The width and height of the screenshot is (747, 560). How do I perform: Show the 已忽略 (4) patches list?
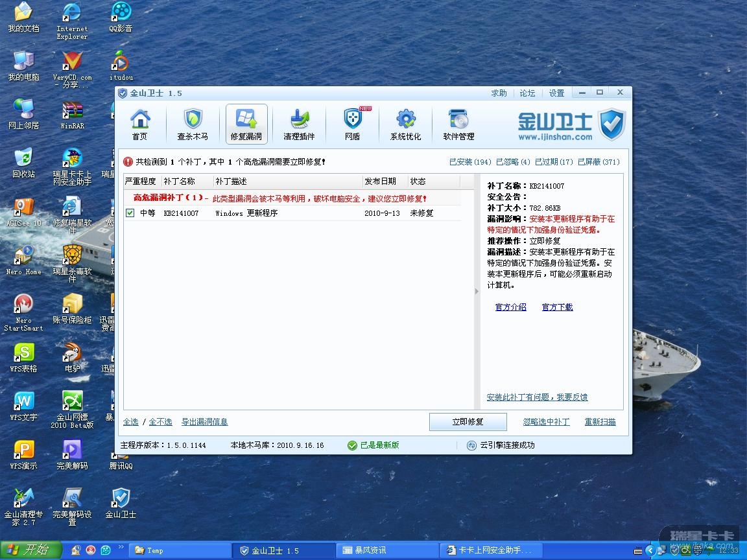pyautogui.click(x=513, y=162)
